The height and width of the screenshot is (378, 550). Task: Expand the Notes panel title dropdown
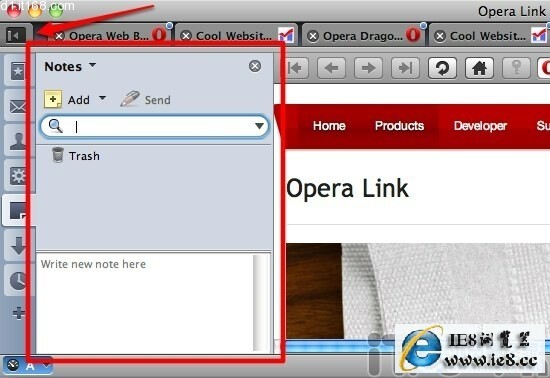pos(93,65)
